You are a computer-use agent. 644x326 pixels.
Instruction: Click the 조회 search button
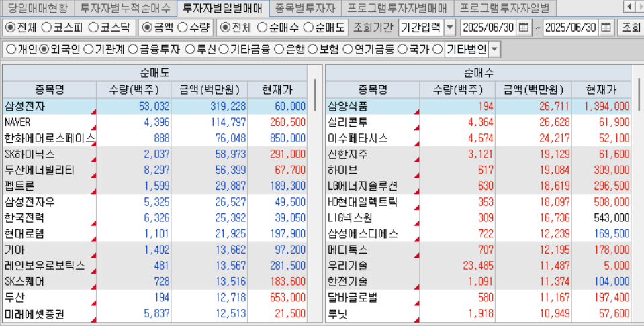click(x=631, y=28)
